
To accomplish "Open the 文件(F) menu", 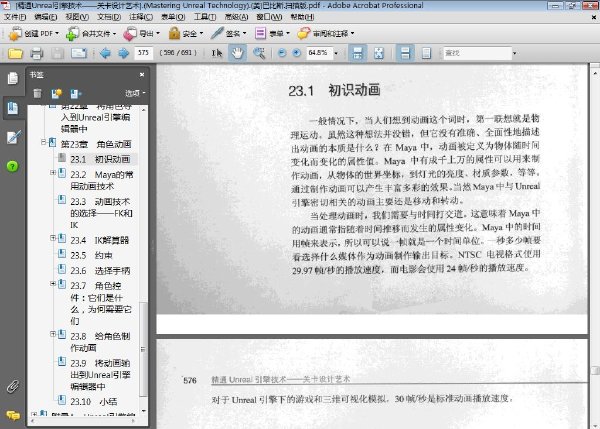I will point(15,17).
